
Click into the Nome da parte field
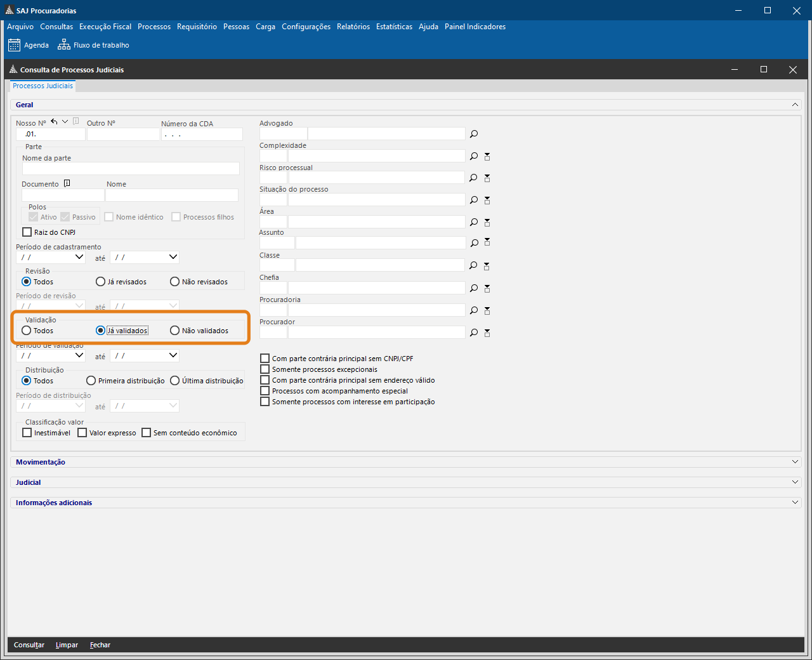131,168
